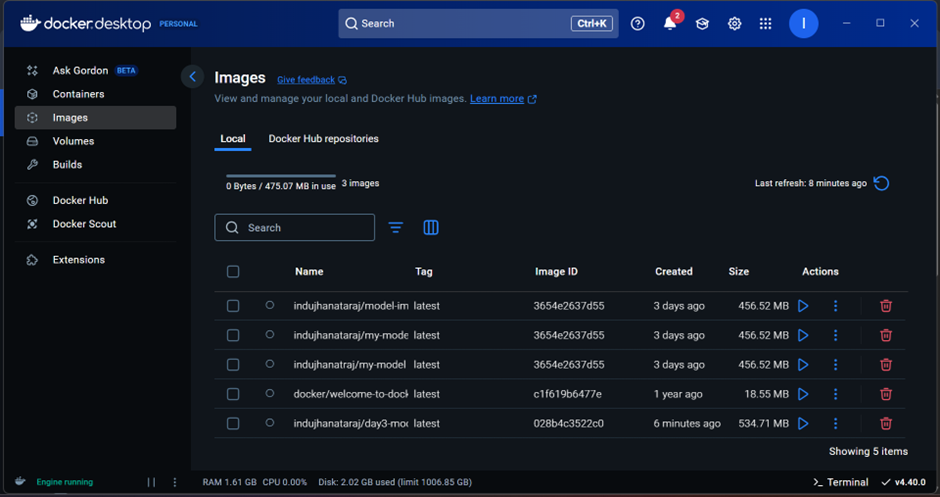Select Images in sidebar
This screenshot has width=940, height=497.
point(95,118)
